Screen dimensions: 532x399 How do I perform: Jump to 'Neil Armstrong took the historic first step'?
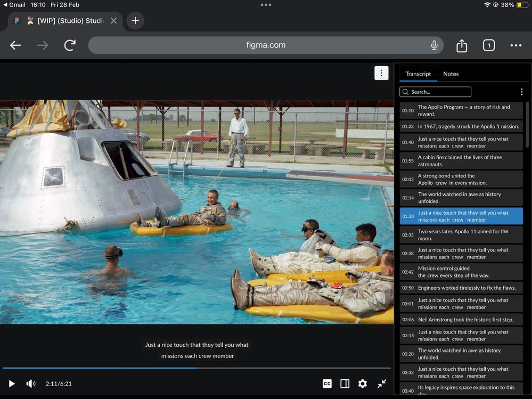461,320
